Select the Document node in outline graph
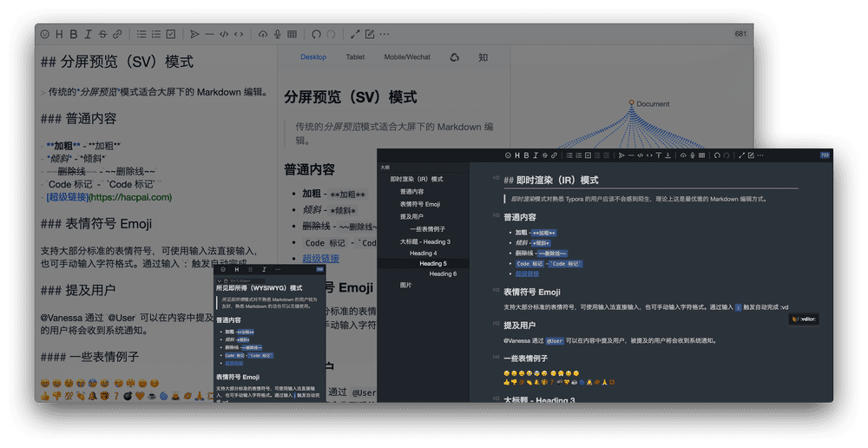This screenshot has height=448, width=868. pos(631,103)
